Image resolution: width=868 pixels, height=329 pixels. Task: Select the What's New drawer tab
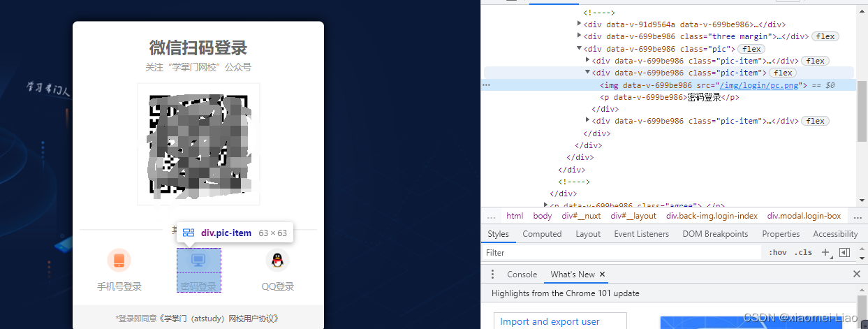click(x=573, y=275)
